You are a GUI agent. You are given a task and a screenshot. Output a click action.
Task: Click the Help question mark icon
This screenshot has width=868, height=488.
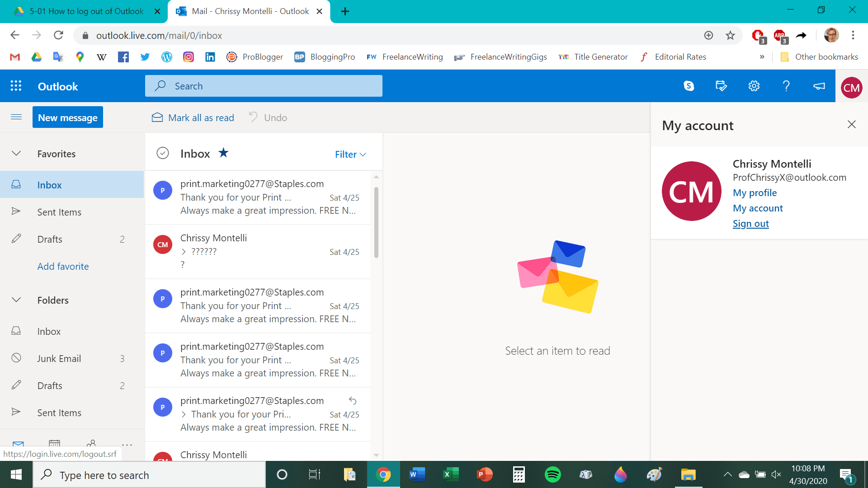[786, 86]
